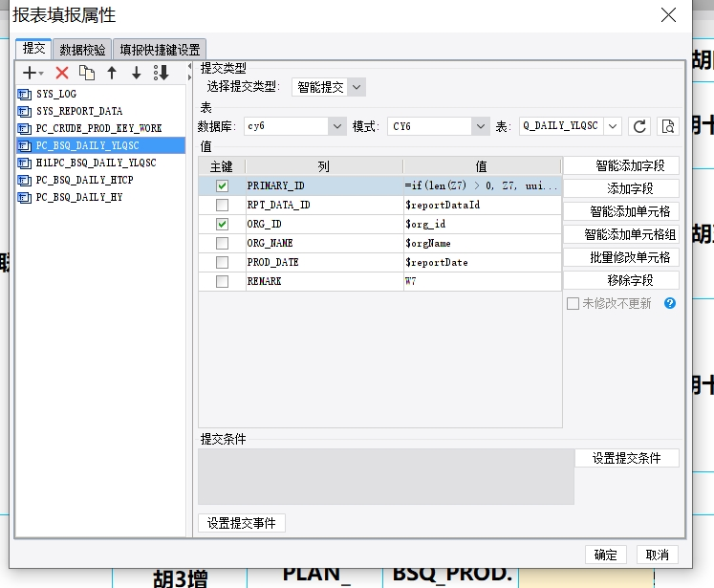Viewport: 714px width, 588px height.
Task: Click the 添加字段 button
Action: pos(621,188)
